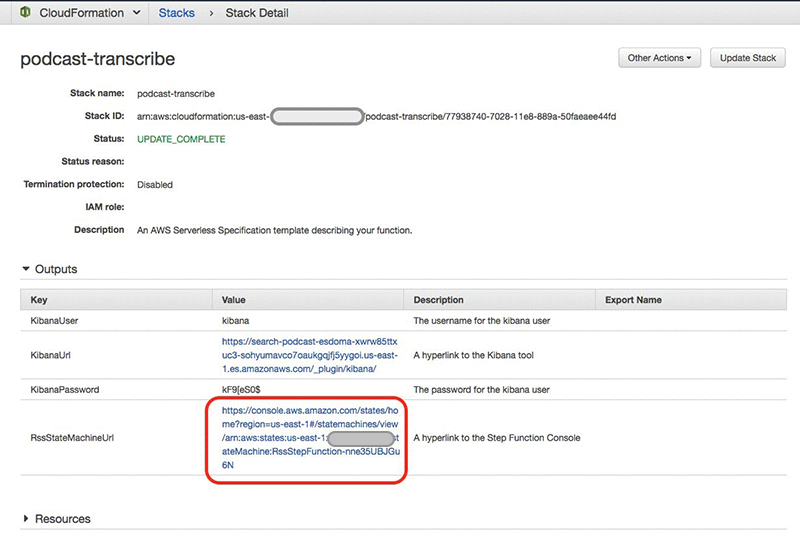This screenshot has height=548, width=800.
Task: Click the Description column header
Action: [499, 300]
